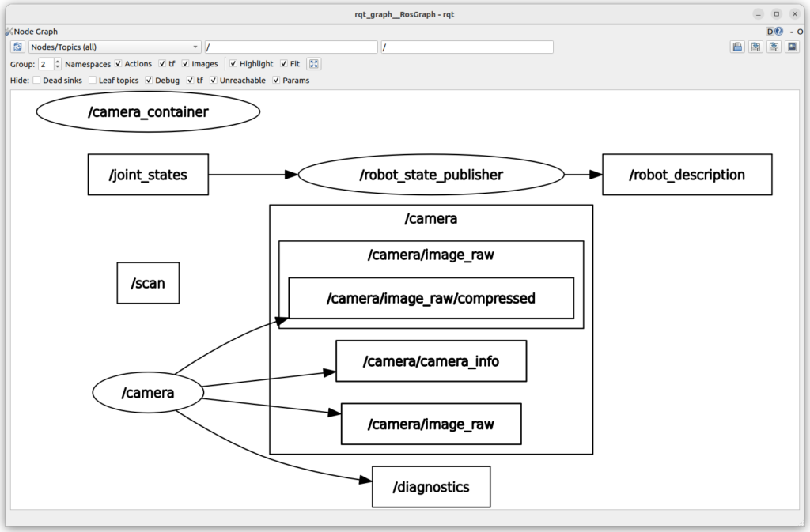
Task: Open the Nodes/Topics (all) dropdown
Action: pyautogui.click(x=115, y=47)
